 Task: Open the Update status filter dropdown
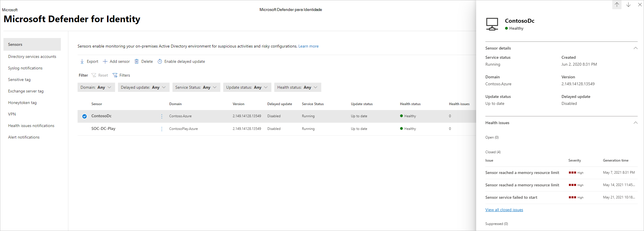coord(247,87)
